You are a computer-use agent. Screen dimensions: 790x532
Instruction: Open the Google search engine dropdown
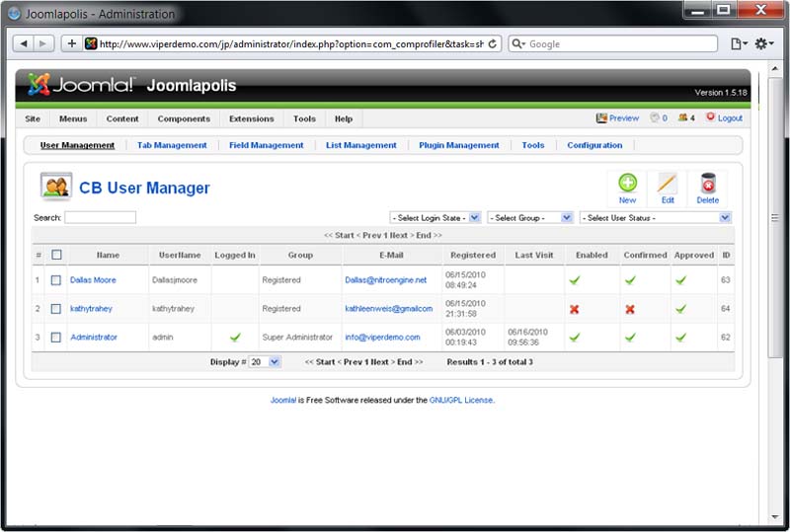pyautogui.click(x=518, y=43)
